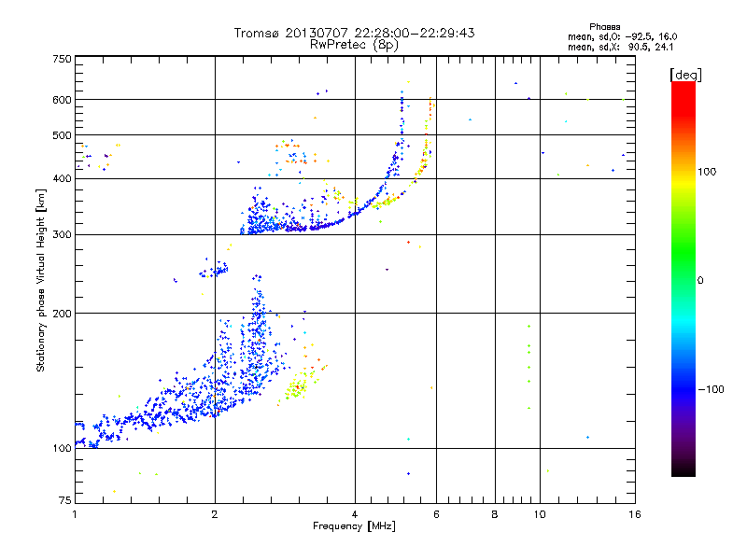Viewport: 747px width, 560px height.
Task: Click the x-axis label '4'
Action: [x=355, y=514]
